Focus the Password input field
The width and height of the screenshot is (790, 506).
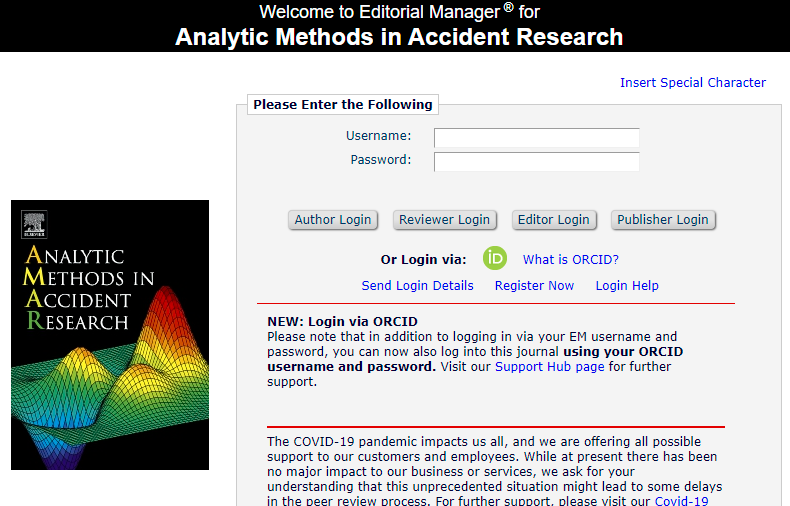[536, 161]
